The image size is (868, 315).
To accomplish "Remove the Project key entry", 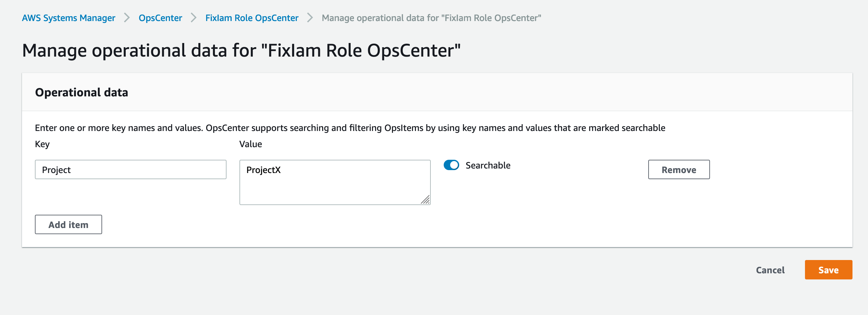I will coord(679,169).
